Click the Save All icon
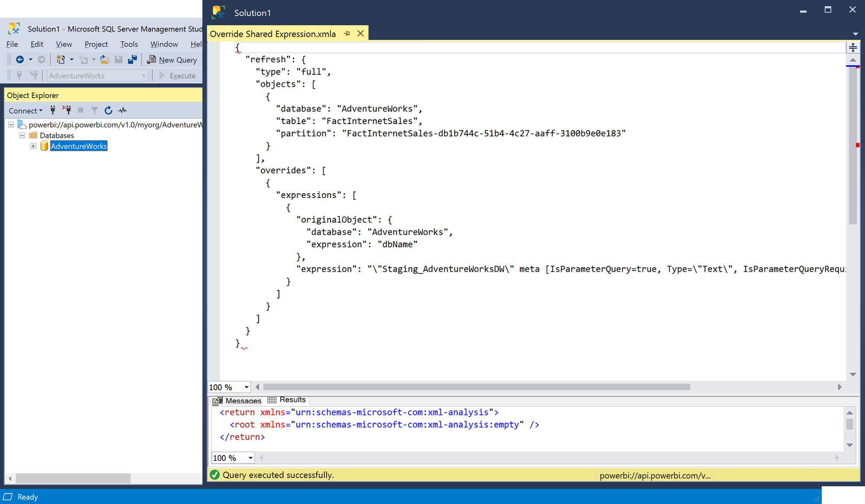This screenshot has height=504, width=865. click(x=132, y=59)
